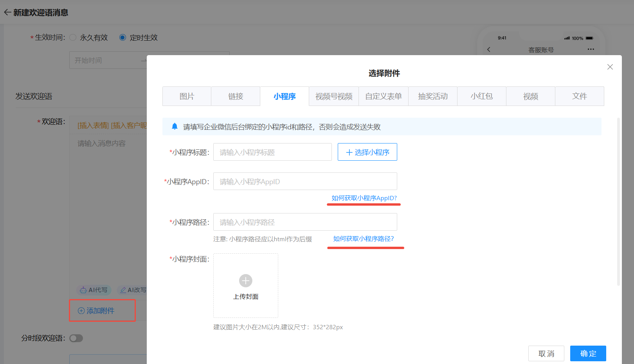This screenshot has width=634, height=364.
Task: Switch to the 图片 tab
Action: tap(187, 96)
